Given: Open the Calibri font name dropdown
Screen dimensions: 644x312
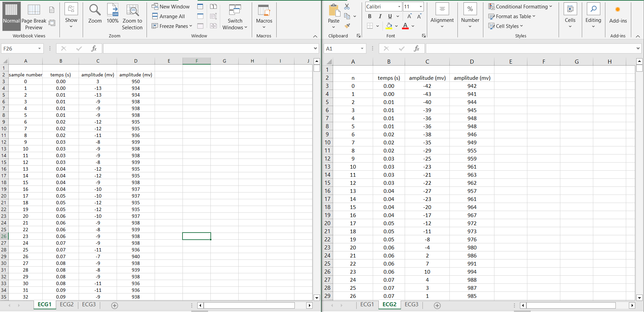Looking at the screenshot, I should (399, 6).
